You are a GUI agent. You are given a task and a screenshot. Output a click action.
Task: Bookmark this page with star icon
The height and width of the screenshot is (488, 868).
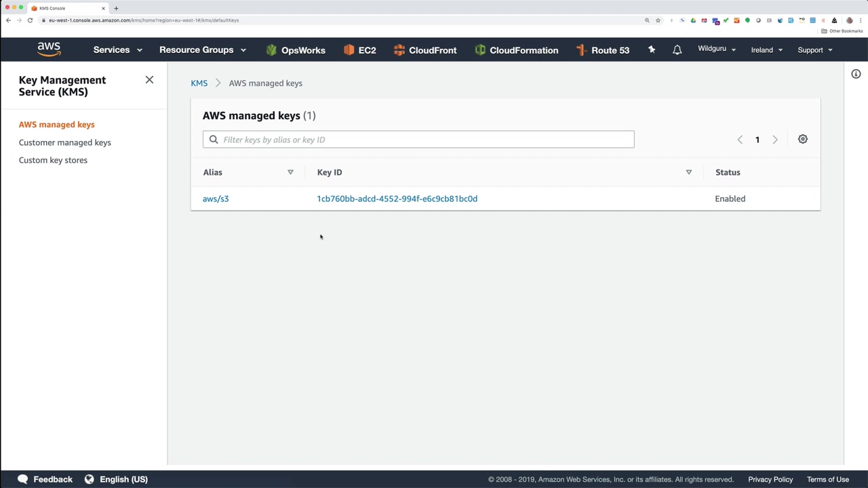[658, 20]
